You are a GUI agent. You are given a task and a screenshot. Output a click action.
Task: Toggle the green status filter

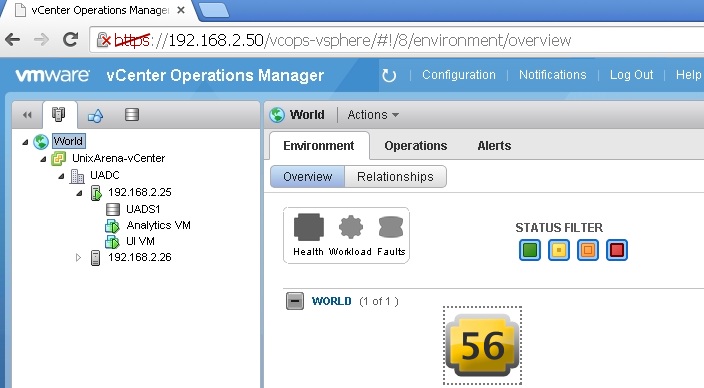coord(530,250)
